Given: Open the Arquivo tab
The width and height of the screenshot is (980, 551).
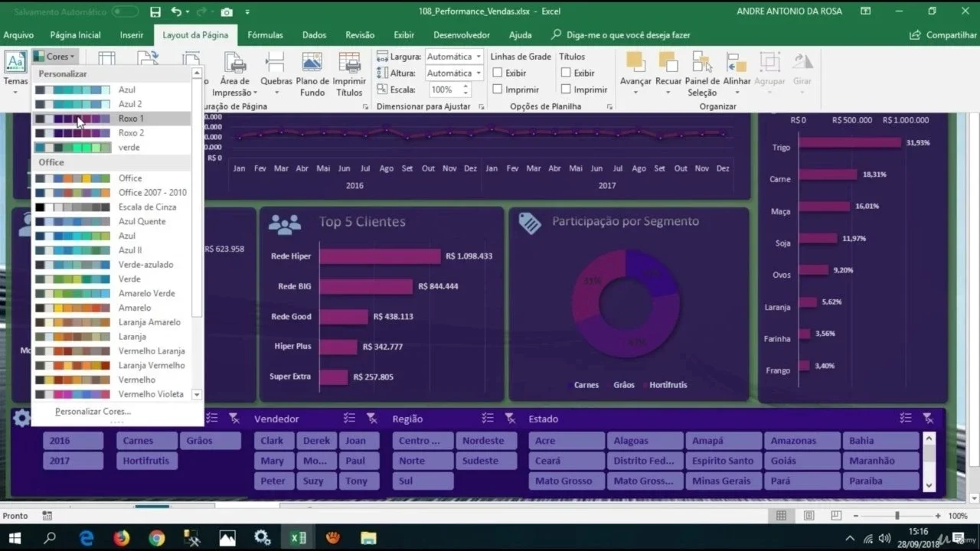Looking at the screenshot, I should click(x=18, y=35).
